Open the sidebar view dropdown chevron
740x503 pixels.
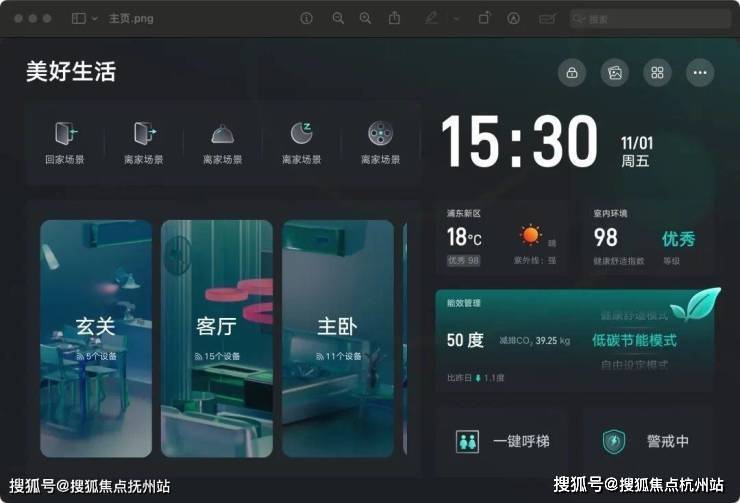(x=95, y=18)
